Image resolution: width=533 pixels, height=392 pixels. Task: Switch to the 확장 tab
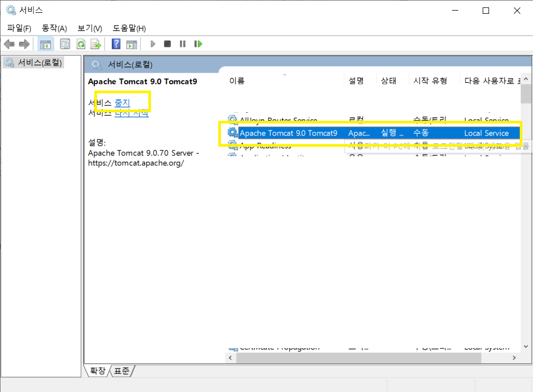(97, 371)
